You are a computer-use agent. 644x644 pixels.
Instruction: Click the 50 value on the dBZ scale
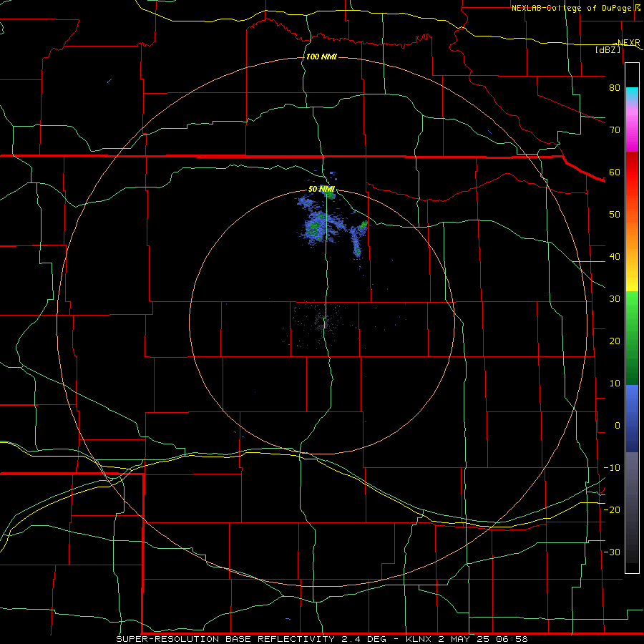point(615,215)
